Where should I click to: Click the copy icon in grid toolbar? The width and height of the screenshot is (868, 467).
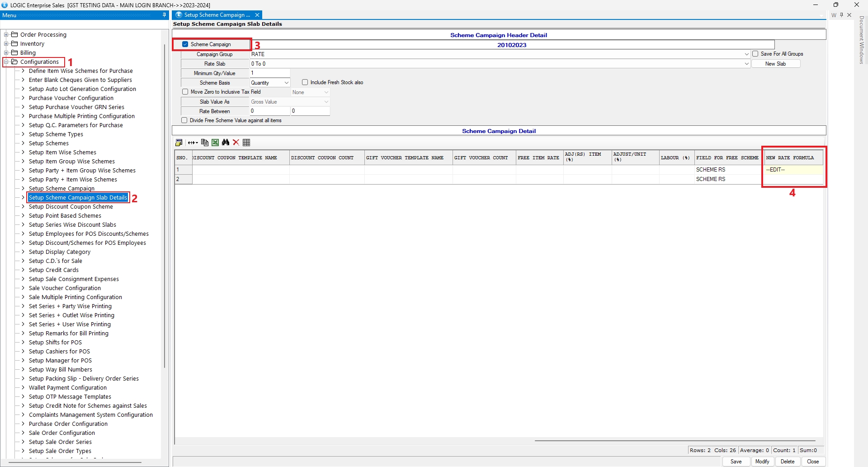pyautogui.click(x=205, y=143)
